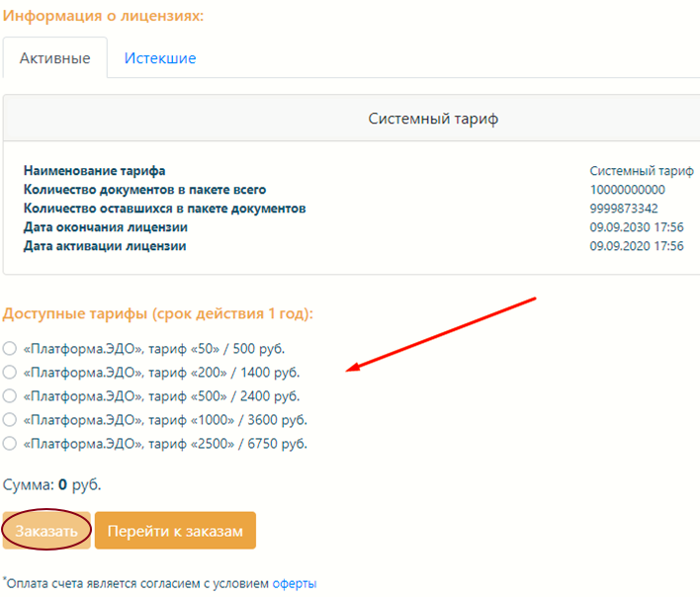
Task: Select tariff «50» for 500 руб.
Action: pyautogui.click(x=10, y=349)
